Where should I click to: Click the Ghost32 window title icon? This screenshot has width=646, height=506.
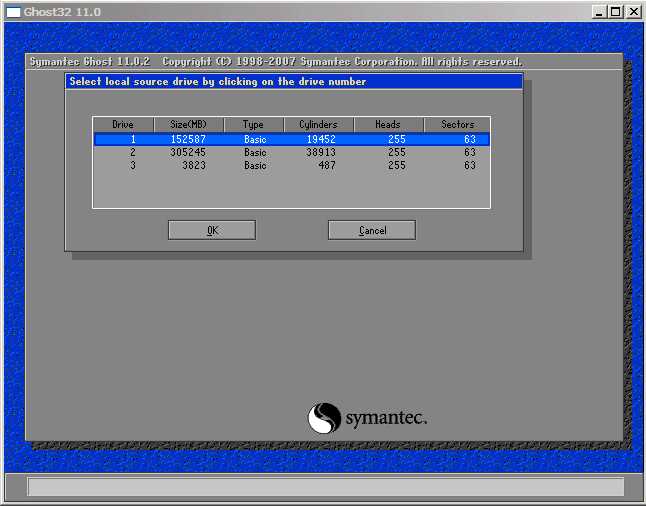(14, 12)
